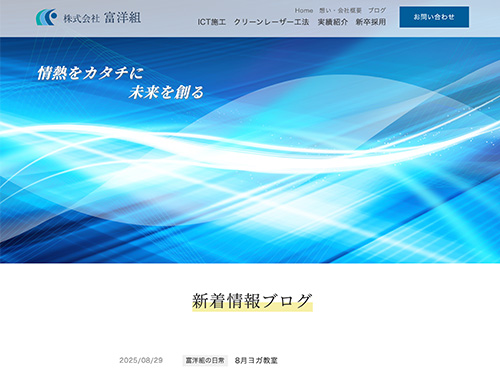The width and height of the screenshot is (500, 368).
Task: Click the 2025/08/29 post date
Action: [x=141, y=360]
